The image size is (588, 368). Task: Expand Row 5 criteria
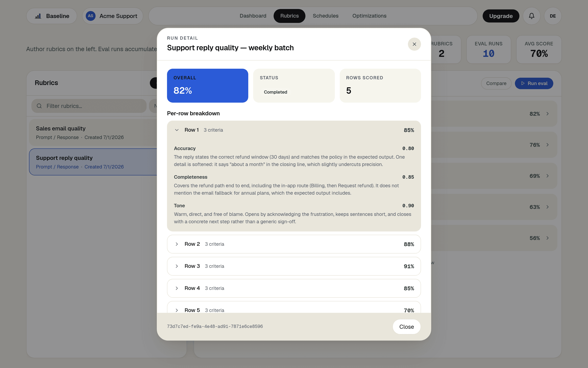click(x=177, y=310)
